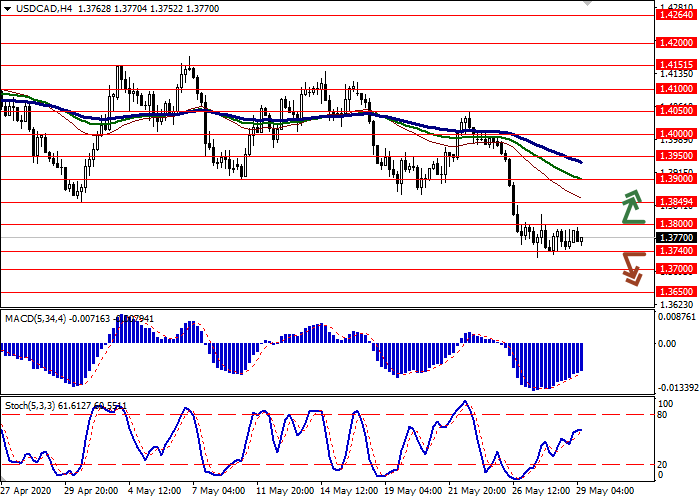Click the 29 Apr 20:00 time axis label
The width and height of the screenshot is (700, 500).
pyautogui.click(x=90, y=492)
